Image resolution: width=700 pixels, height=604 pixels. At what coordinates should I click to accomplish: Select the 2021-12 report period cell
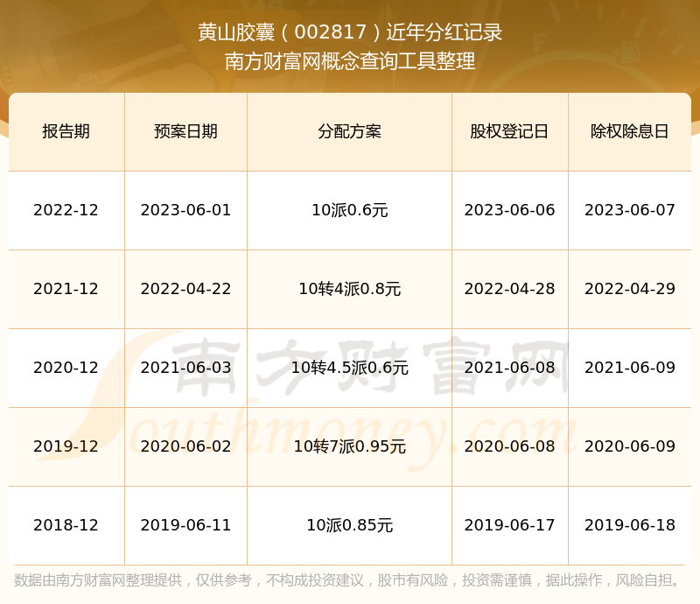click(66, 289)
